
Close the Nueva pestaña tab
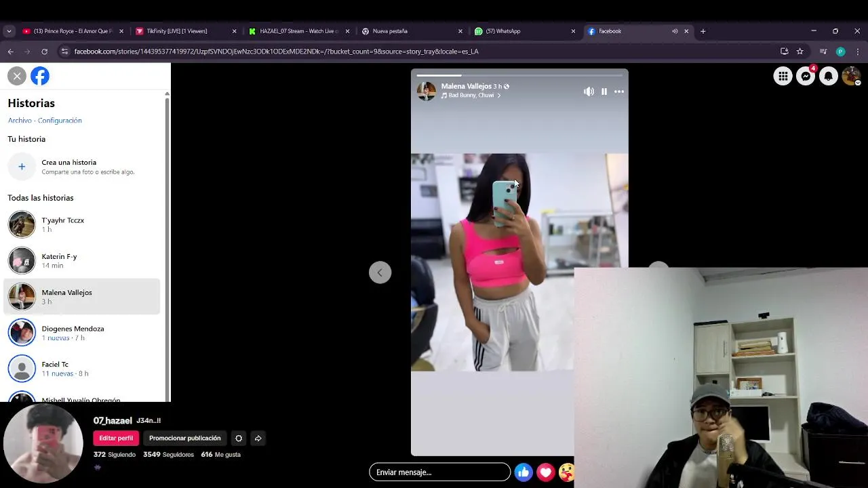pos(460,31)
